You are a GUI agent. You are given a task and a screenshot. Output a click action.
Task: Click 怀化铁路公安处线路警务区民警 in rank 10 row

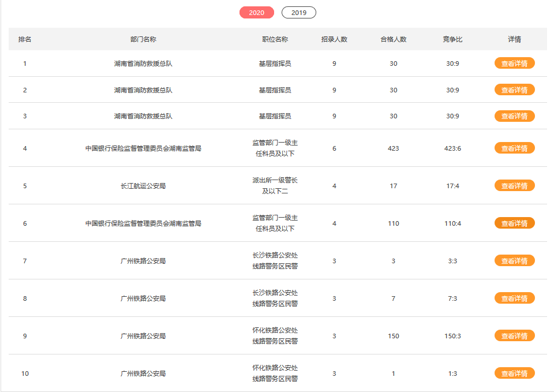275,373
